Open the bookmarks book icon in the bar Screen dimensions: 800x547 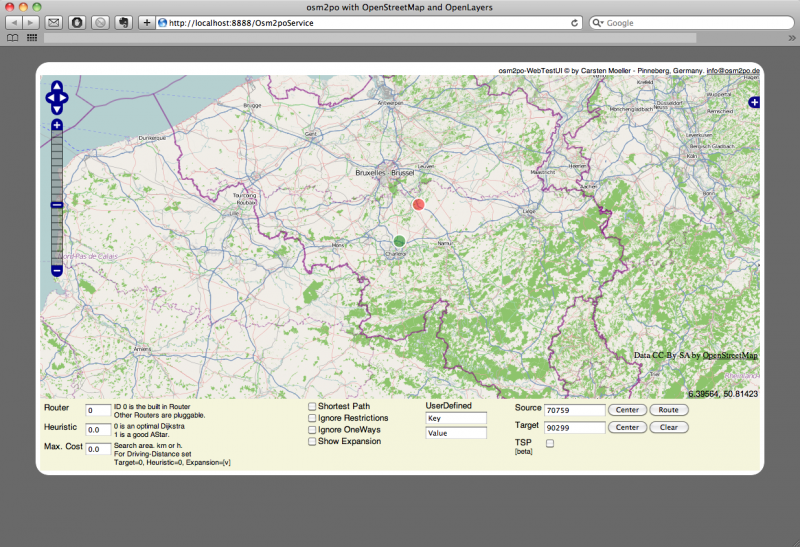coord(13,38)
